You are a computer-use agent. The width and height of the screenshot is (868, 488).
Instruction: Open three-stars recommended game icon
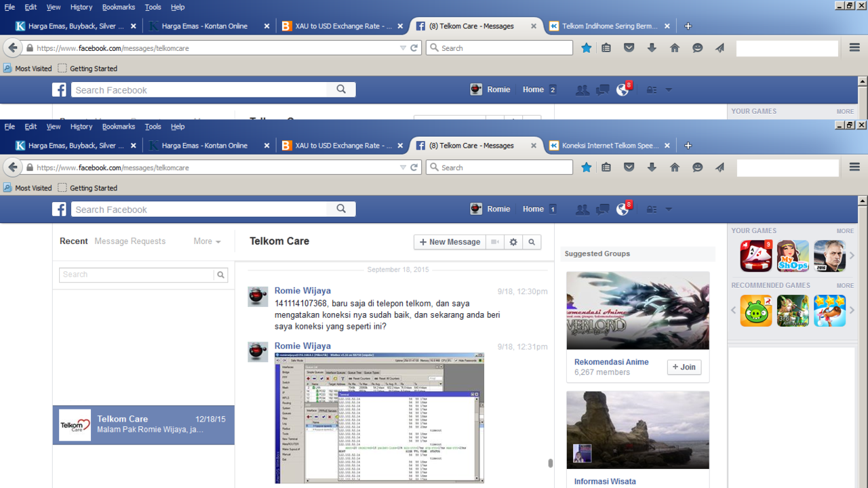coord(829,310)
